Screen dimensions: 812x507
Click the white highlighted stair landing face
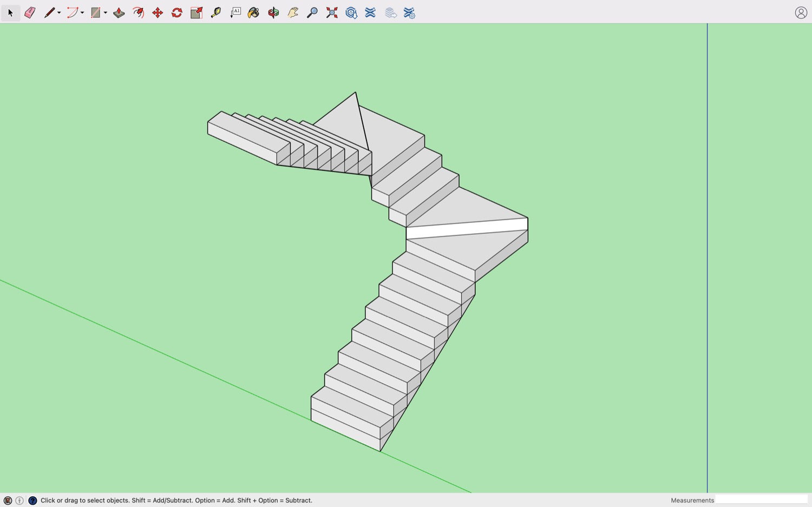coord(467,228)
